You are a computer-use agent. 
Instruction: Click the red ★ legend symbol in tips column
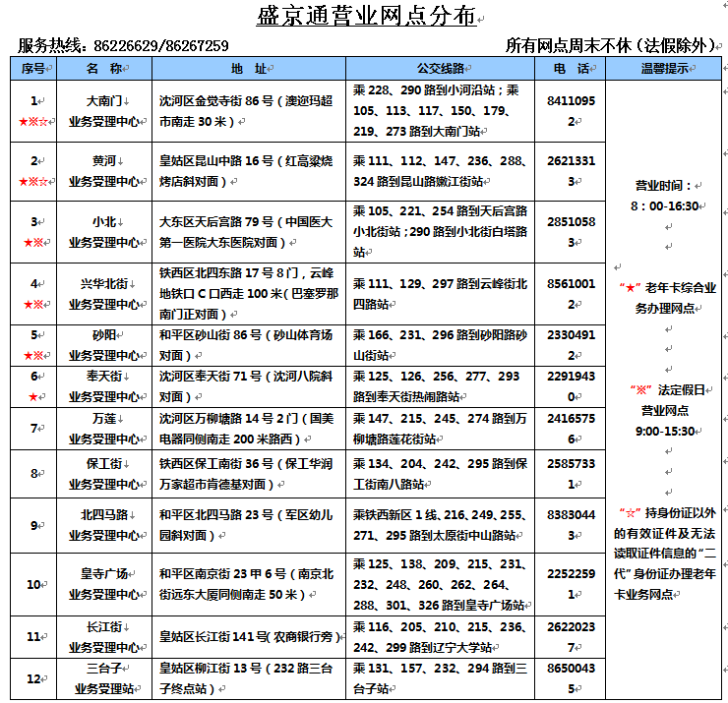click(632, 288)
